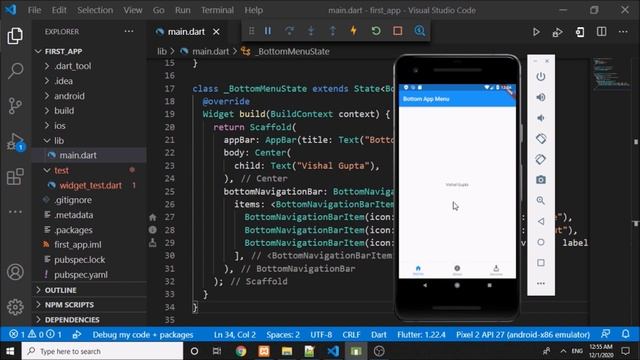This screenshot has height=360, width=640.
Task: Open the Search view in activity bar
Action: coord(15,71)
